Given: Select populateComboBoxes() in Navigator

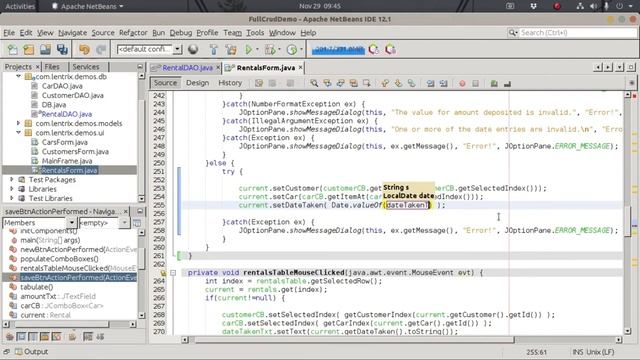Looking at the screenshot, I should (x=59, y=259).
